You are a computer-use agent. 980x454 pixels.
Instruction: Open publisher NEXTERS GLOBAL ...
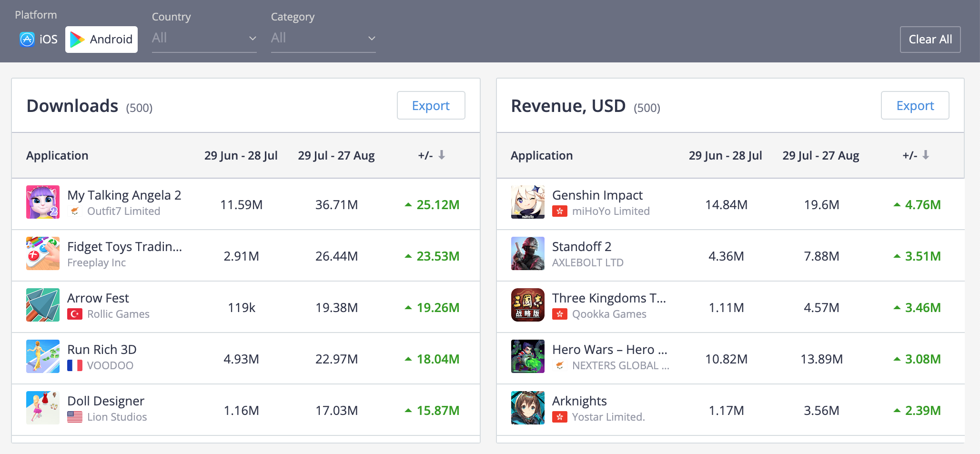pos(621,365)
